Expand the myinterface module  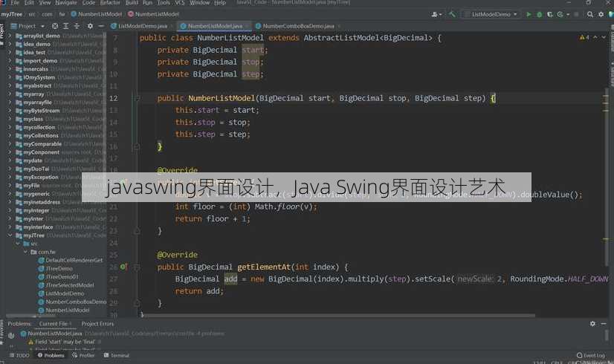pos(10,227)
